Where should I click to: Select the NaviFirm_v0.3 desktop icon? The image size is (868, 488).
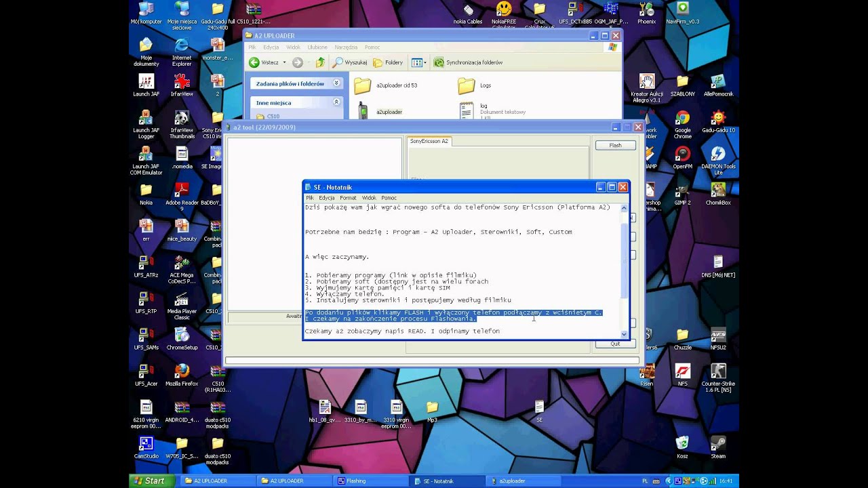click(x=682, y=12)
